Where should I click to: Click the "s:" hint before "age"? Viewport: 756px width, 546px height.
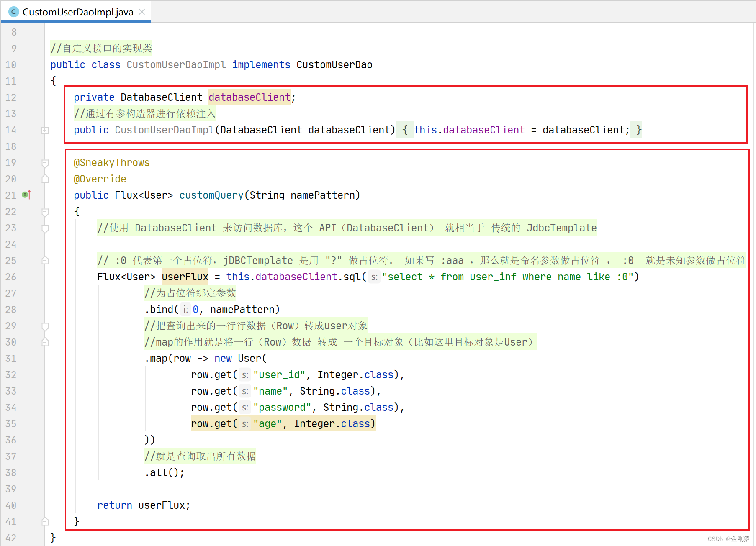pyautogui.click(x=244, y=423)
